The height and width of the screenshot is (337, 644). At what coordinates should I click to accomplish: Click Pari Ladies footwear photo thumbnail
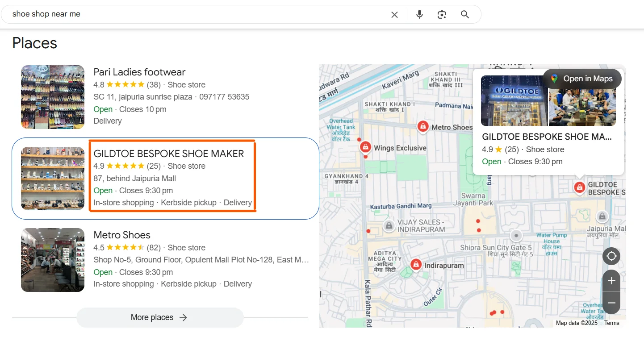point(53,97)
